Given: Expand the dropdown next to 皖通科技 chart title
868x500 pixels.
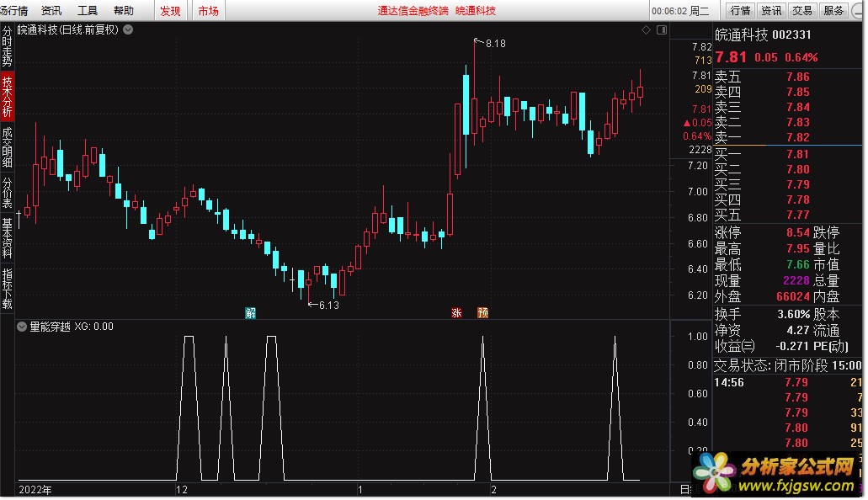Looking at the screenshot, I should pyautogui.click(x=128, y=30).
